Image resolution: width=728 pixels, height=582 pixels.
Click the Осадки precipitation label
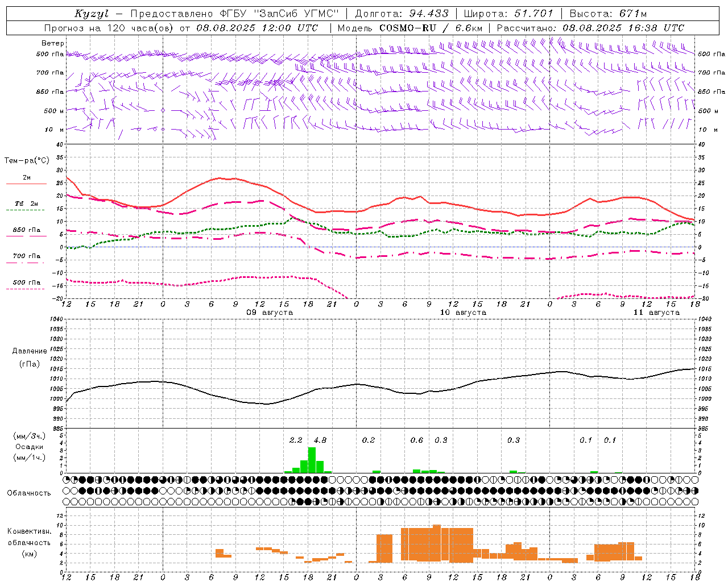click(x=30, y=447)
